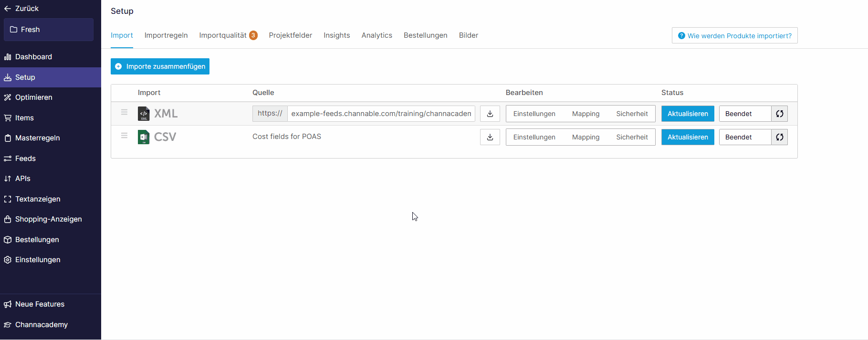Click the Masterregeln clipboard icon
The width and height of the screenshot is (868, 340).
tap(8, 138)
